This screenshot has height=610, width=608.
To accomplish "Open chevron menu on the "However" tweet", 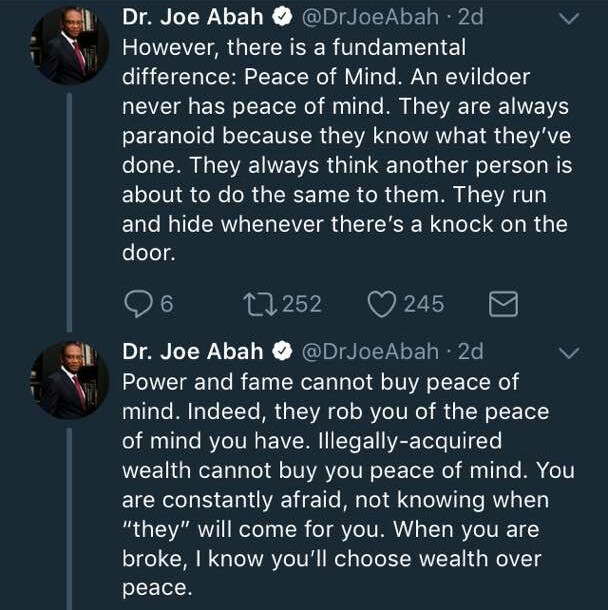I will pos(568,19).
